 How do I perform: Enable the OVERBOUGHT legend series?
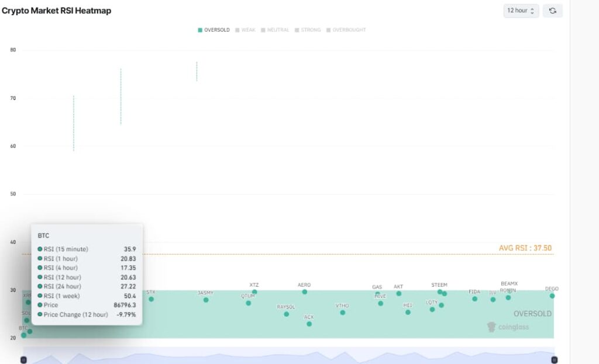coord(346,30)
